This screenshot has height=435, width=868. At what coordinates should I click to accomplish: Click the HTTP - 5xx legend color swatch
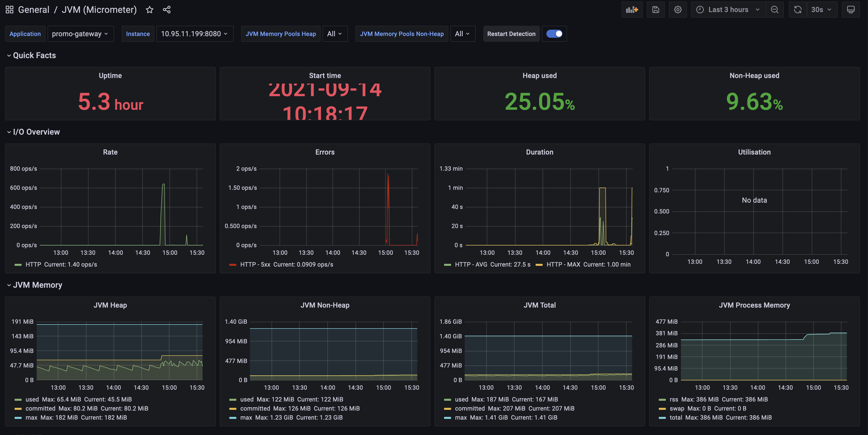coord(233,265)
